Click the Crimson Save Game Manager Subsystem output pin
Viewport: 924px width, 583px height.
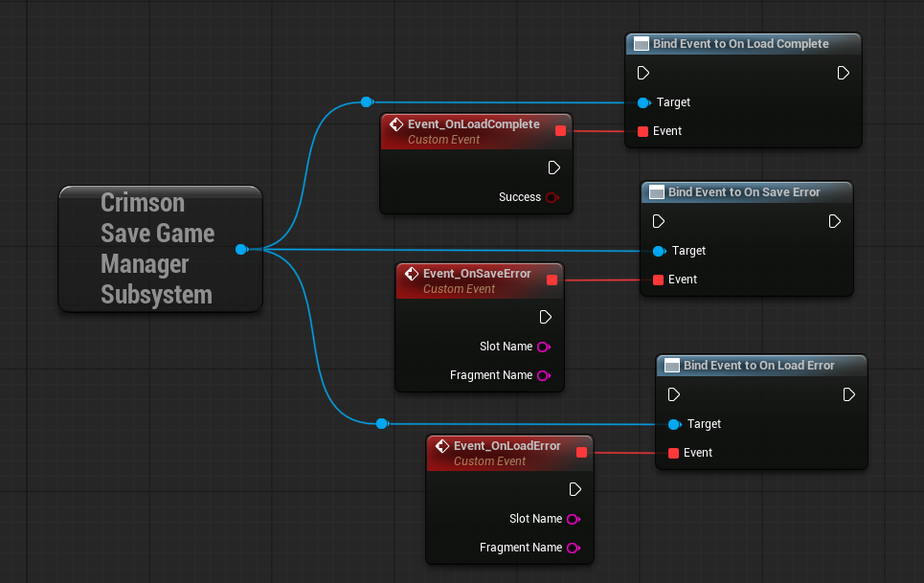tap(241, 250)
